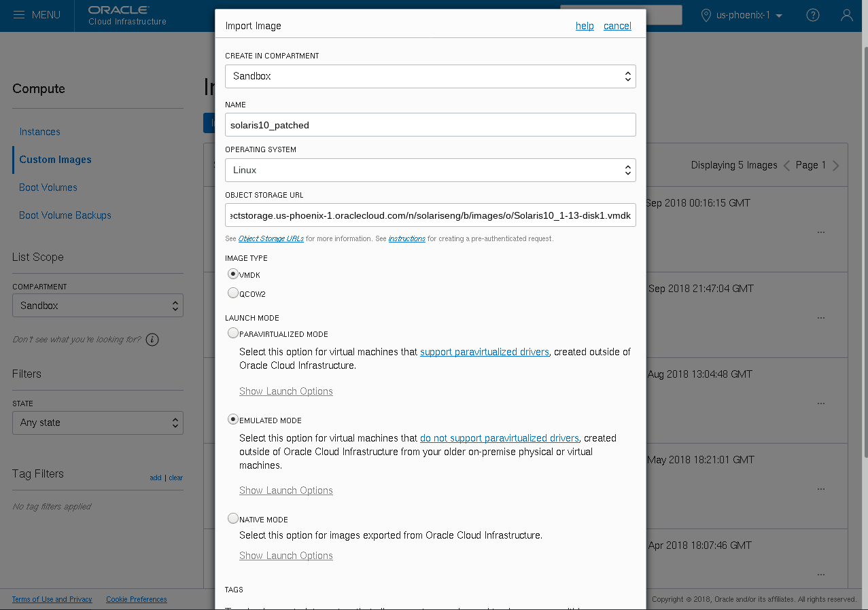Open Custom Images in sidebar
Screen dimensions: 868x610
[x=56, y=160]
